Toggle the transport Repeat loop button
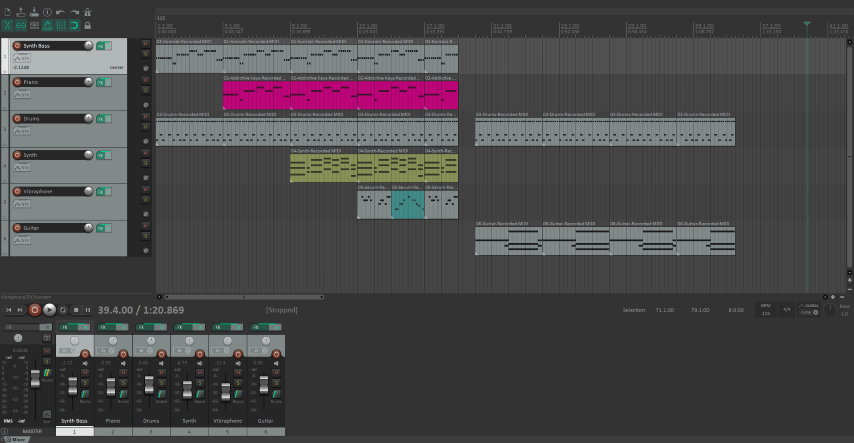Viewport: 854px width, 443px height. click(63, 310)
